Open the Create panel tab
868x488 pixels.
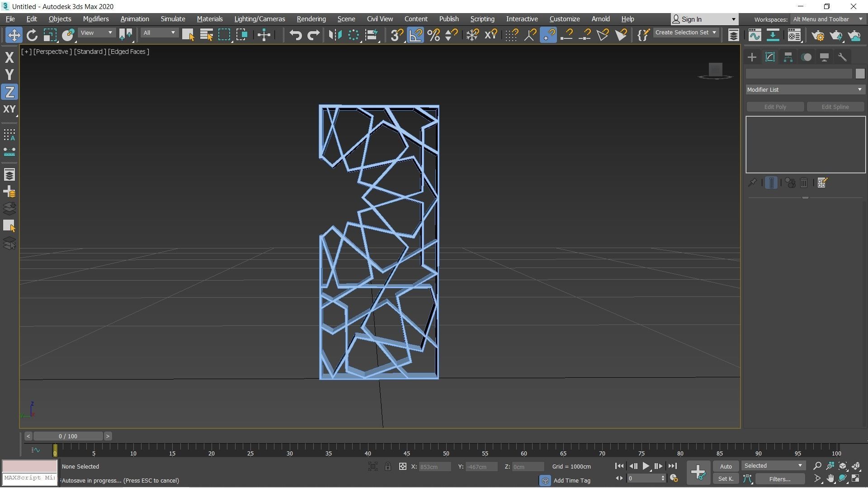coord(752,57)
